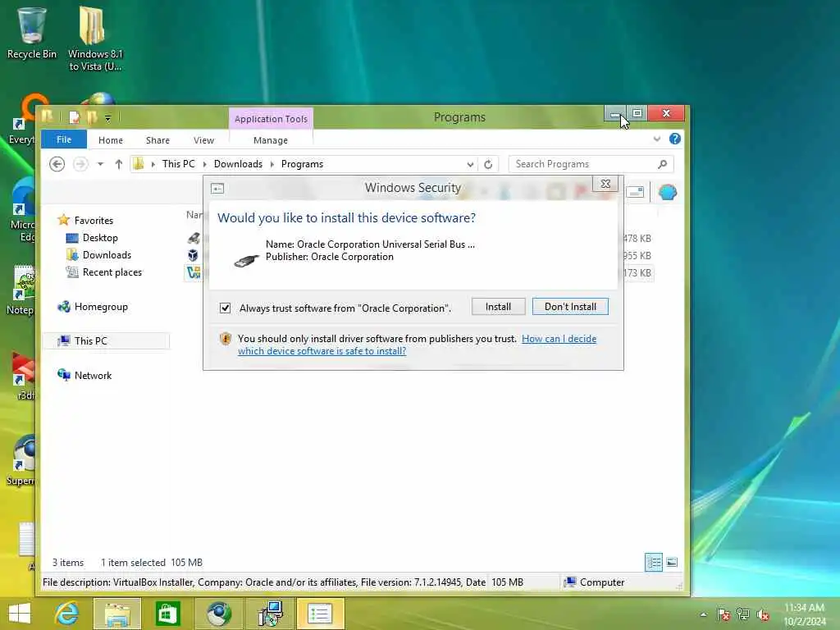Select This PC in the navigation pane
This screenshot has height=630, width=840.
pos(90,340)
